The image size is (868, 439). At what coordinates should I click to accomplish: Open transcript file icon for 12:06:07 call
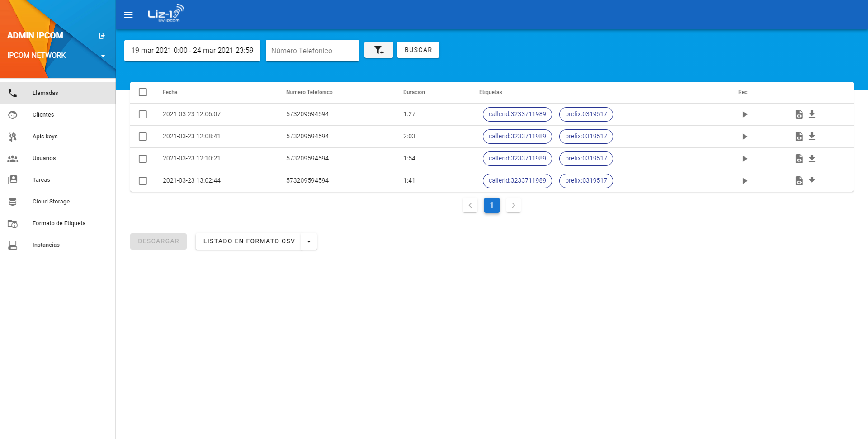(799, 114)
